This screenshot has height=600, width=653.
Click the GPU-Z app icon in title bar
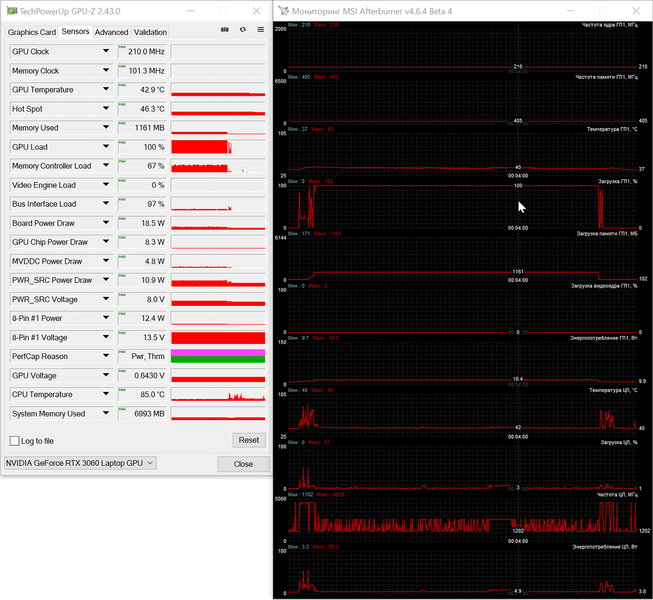pyautogui.click(x=12, y=11)
